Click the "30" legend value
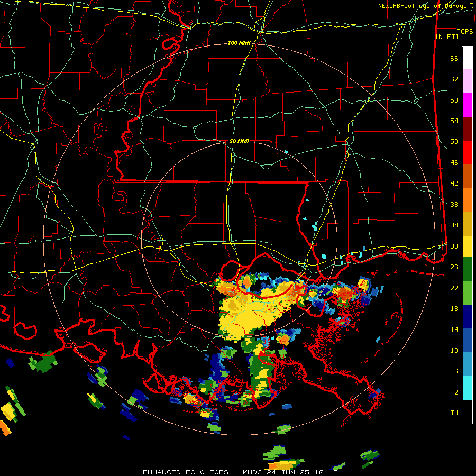Image resolution: width=476 pixels, height=476 pixels. [454, 246]
